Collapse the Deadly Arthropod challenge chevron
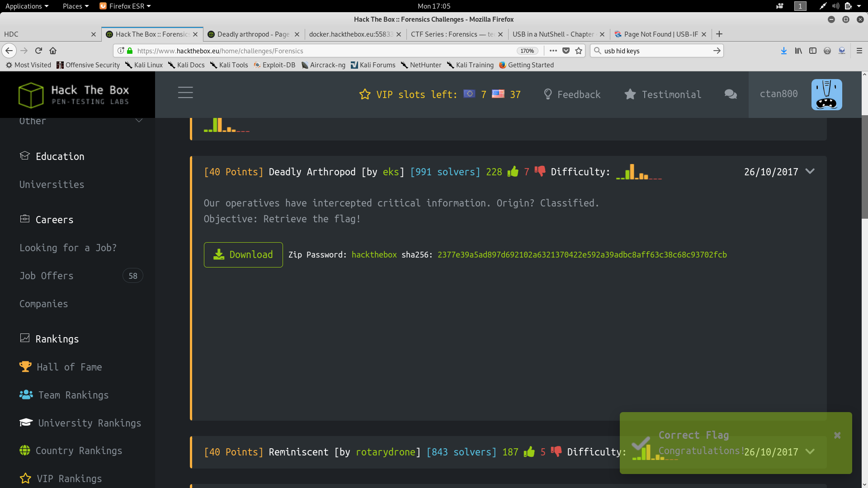Image resolution: width=868 pixels, height=488 pixels. pos(810,171)
